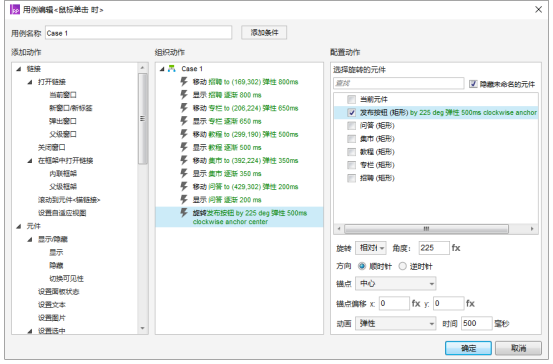Select 当前窗口 action

(63, 95)
